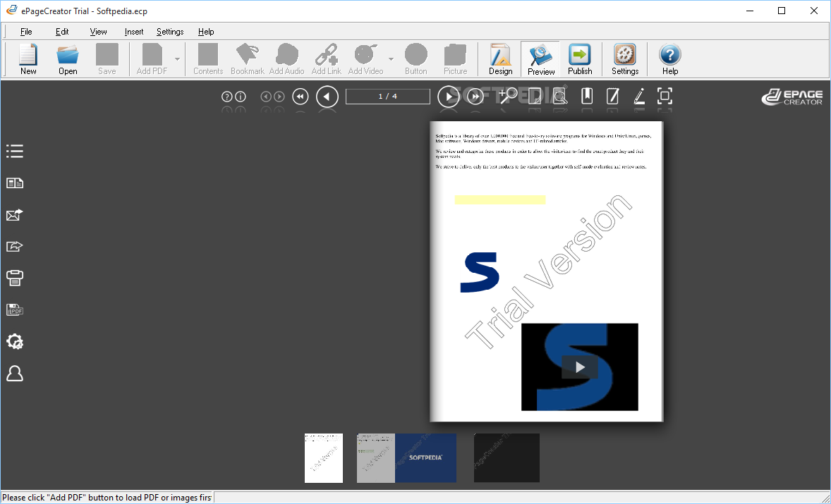
Task: Click the note page icon
Action: (x=612, y=96)
